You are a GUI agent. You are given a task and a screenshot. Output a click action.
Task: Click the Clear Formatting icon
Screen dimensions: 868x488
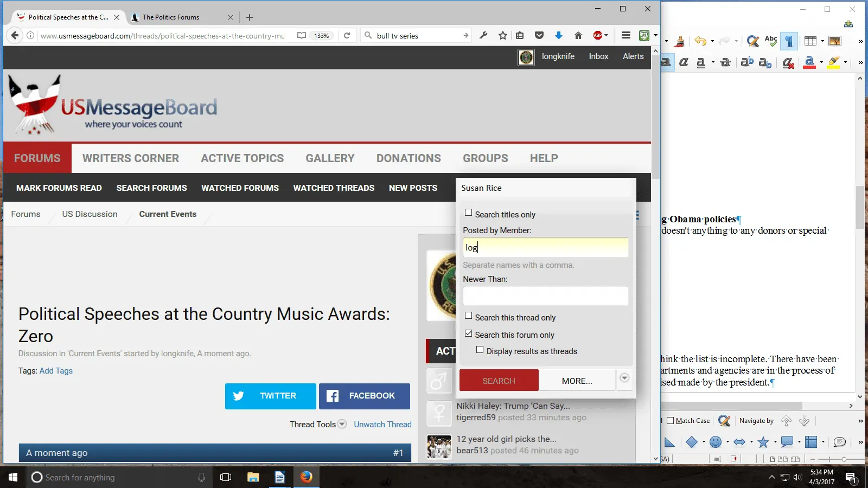click(788, 63)
